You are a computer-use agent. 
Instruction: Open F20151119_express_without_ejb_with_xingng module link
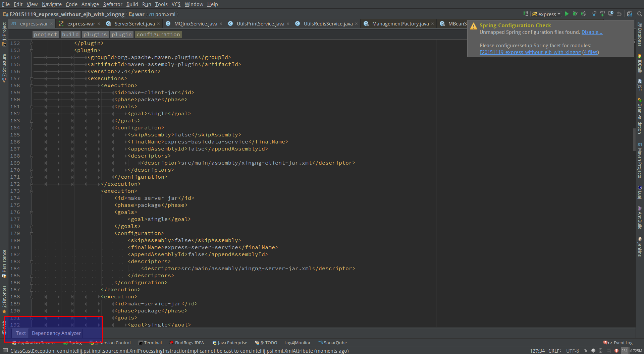click(x=530, y=52)
